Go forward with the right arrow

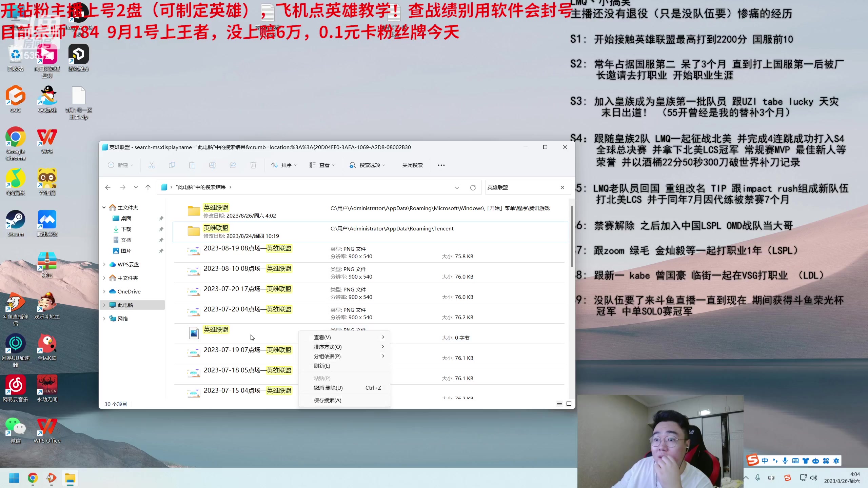point(123,187)
